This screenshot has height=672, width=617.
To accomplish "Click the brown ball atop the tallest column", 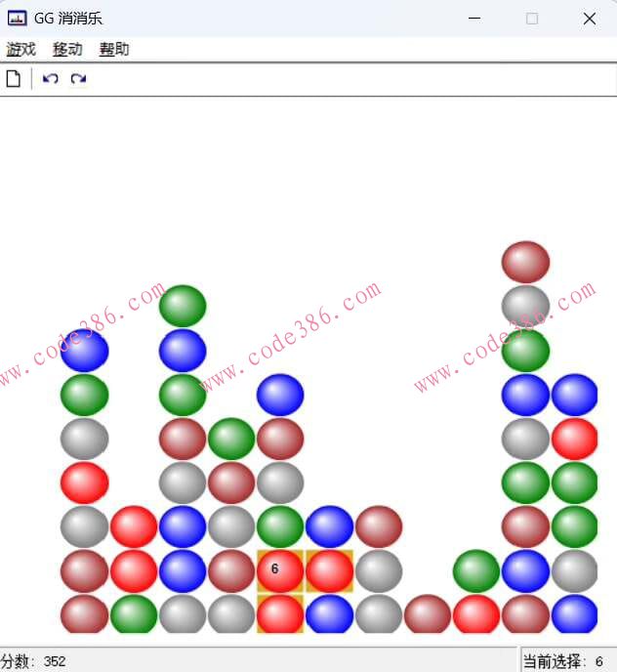I will coord(526,262).
